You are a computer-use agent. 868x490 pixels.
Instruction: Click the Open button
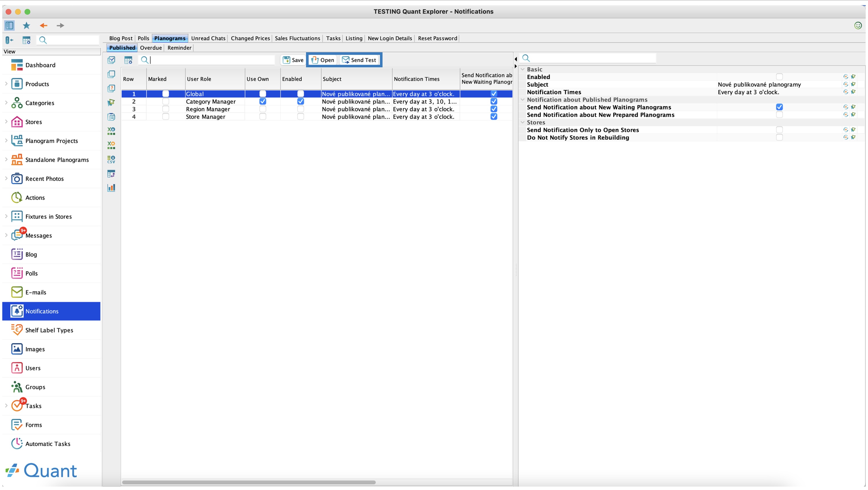point(323,60)
